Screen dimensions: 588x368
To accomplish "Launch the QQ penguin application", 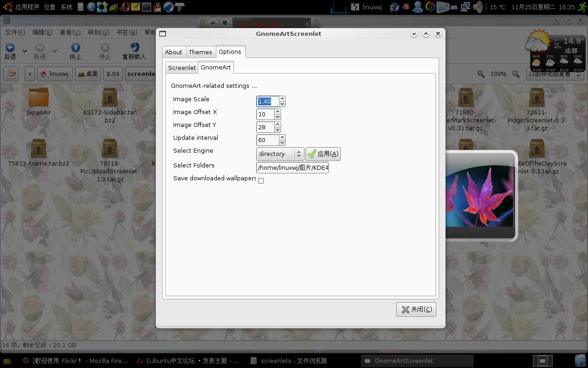I will 157,7.
